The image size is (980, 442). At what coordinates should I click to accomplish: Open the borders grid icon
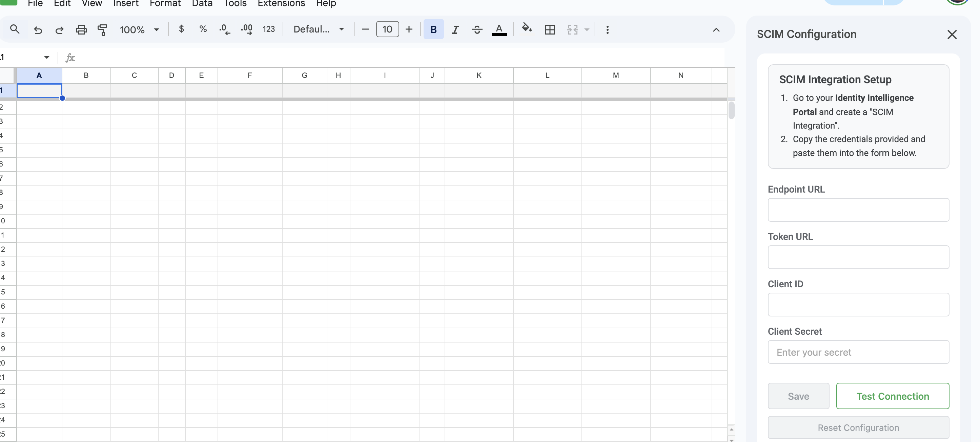[550, 29]
